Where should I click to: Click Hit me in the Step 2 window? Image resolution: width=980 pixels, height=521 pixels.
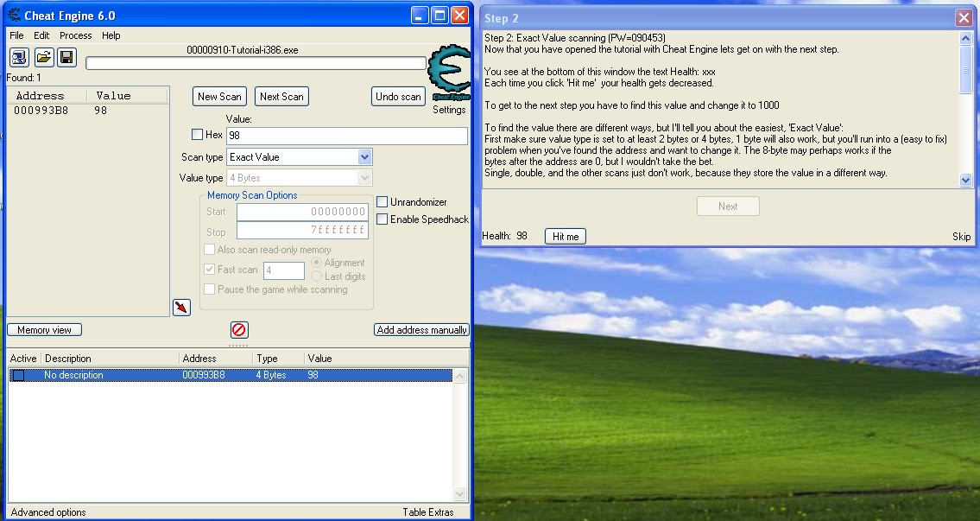tap(566, 237)
